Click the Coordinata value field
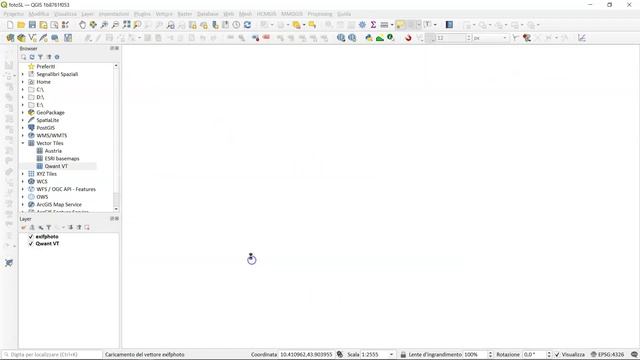The image size is (640, 360). (307, 354)
